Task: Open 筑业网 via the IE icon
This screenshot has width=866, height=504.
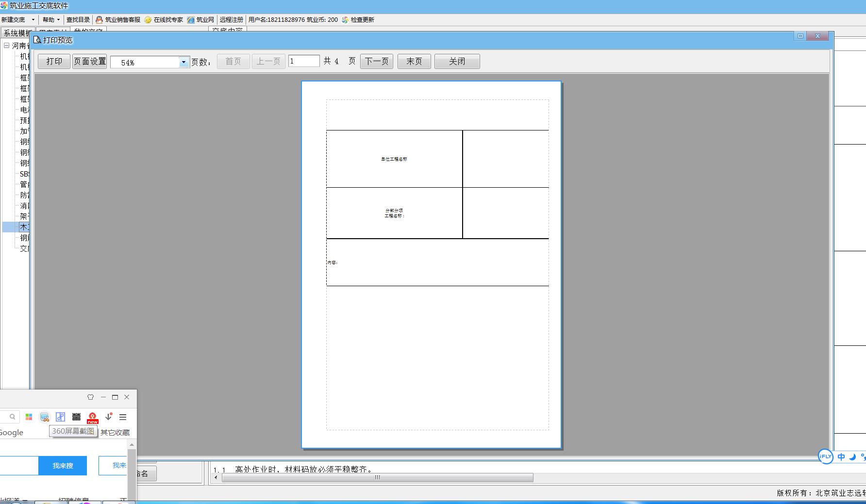Action: [191, 20]
